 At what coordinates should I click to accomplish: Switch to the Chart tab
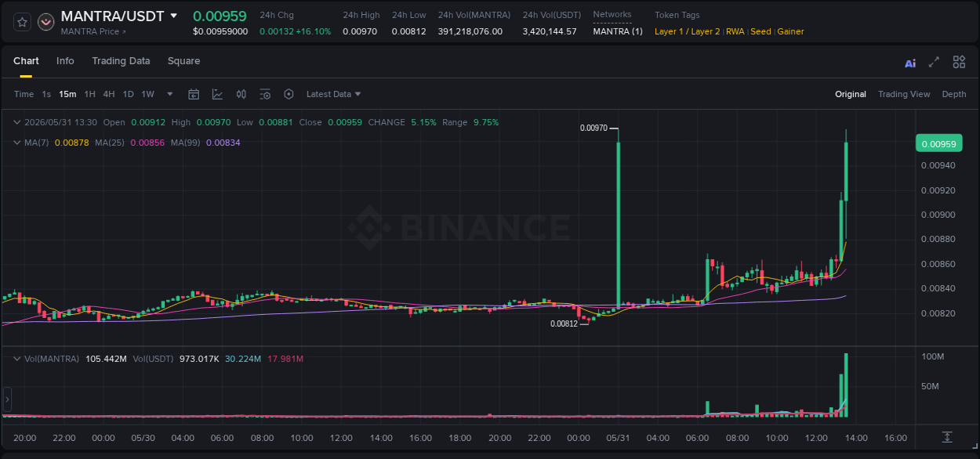(x=26, y=61)
